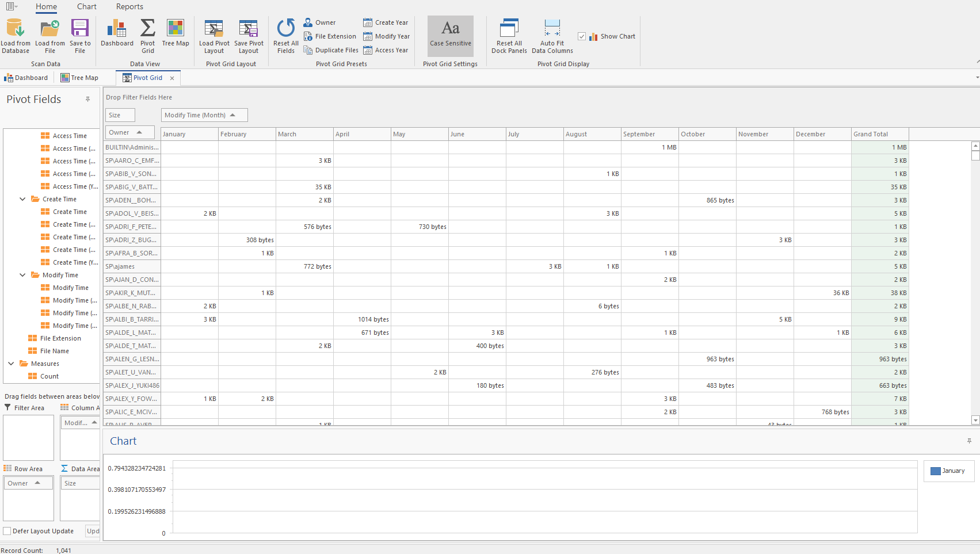Toggle Case Sensitive pivot grid setting

tap(451, 36)
